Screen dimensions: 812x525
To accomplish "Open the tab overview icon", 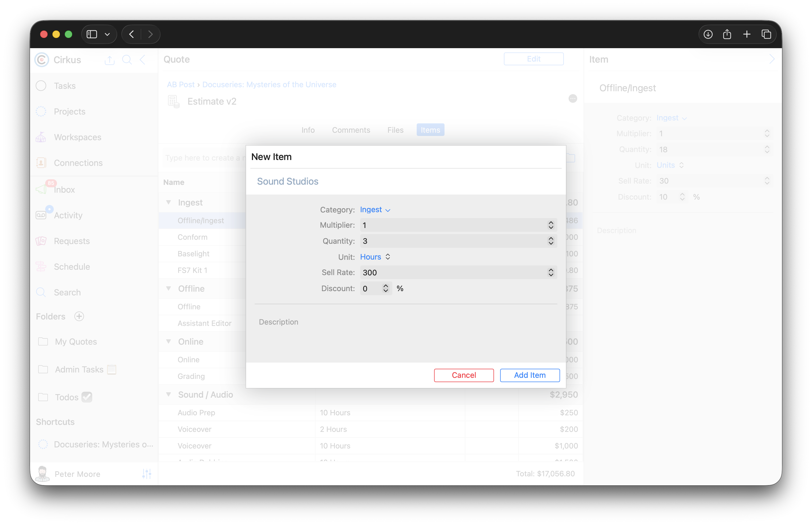I will [x=766, y=34].
